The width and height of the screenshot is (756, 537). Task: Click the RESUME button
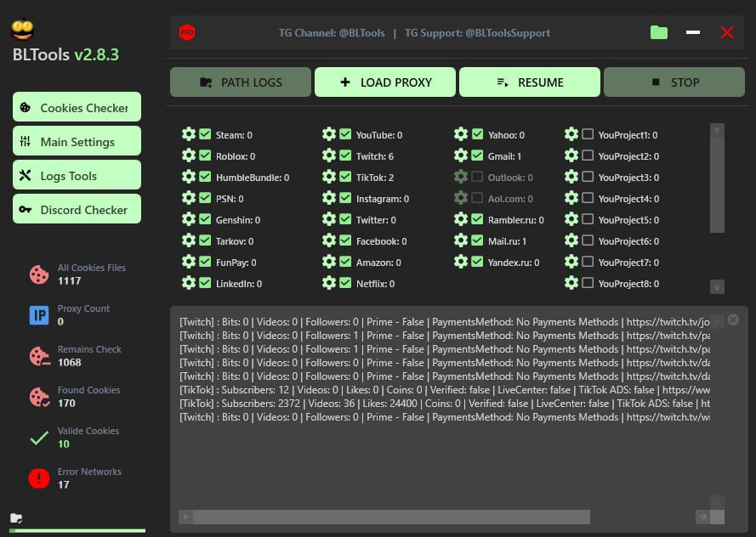click(529, 82)
